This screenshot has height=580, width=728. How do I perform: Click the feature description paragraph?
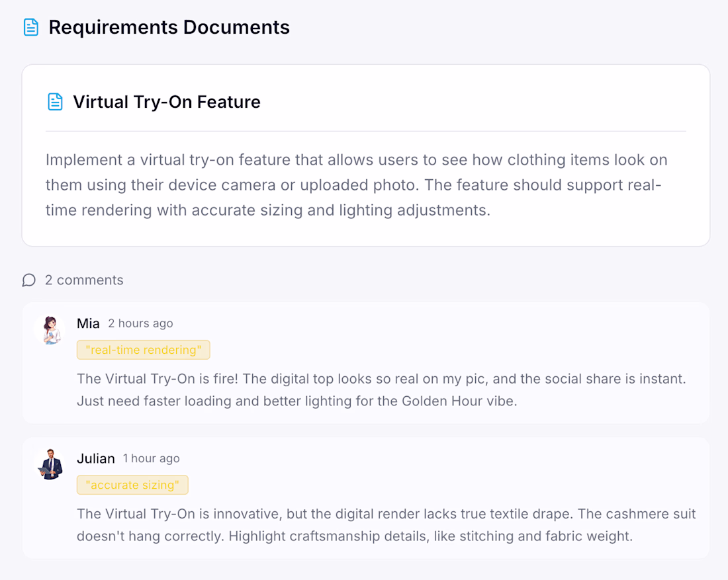click(356, 185)
